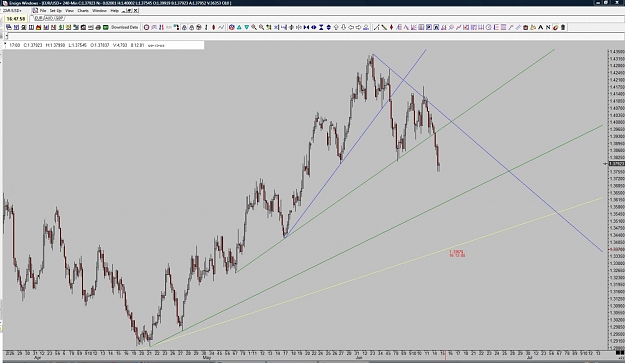Click the teal down-triangle toolbar icon
Viewport: 625px width, 363px height.
247,27
